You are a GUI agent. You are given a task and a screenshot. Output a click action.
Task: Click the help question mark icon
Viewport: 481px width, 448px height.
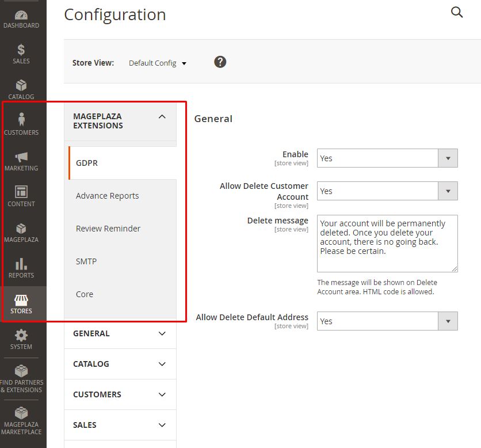tap(220, 62)
